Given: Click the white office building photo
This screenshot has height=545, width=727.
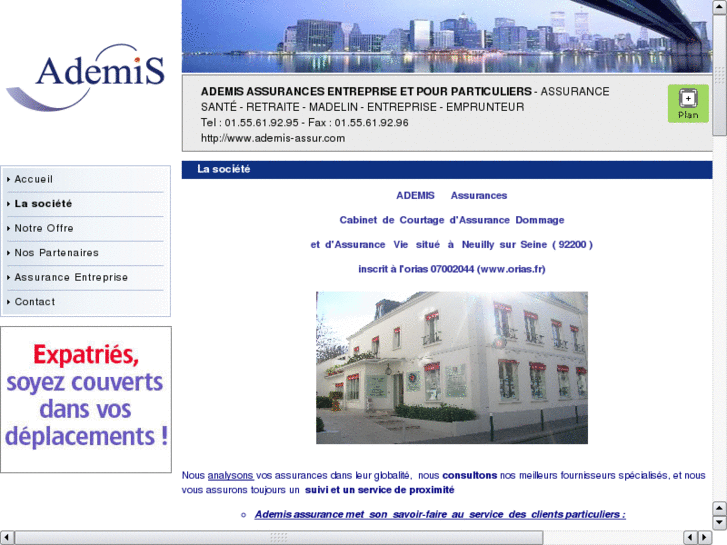Looking at the screenshot, I should coord(452,367).
